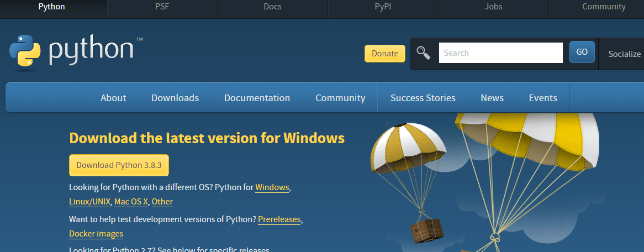The width and height of the screenshot is (644, 252).
Task: Open the PyPI top tab
Action: pos(383,7)
